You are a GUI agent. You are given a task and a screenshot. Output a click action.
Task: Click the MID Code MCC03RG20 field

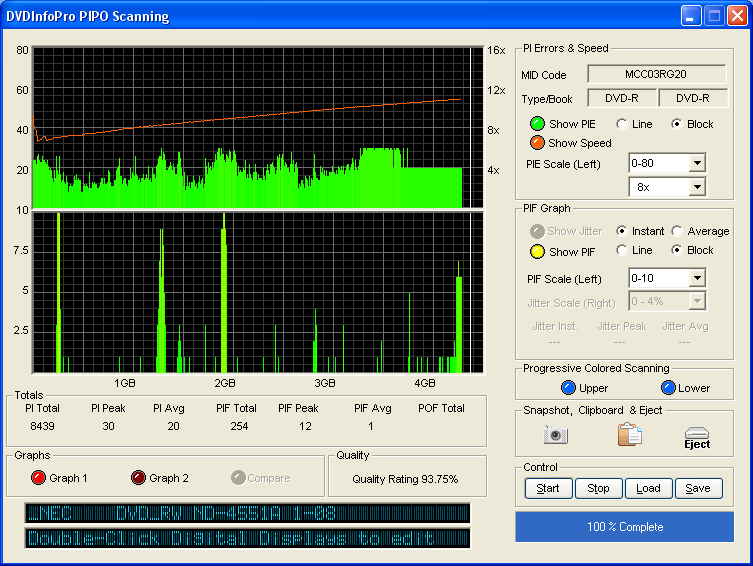(656, 74)
